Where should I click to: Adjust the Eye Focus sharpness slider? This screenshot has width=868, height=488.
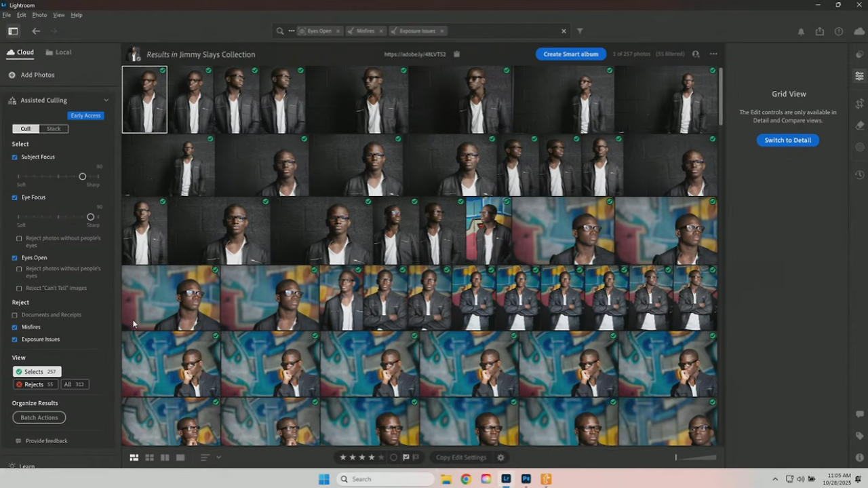[x=90, y=217]
